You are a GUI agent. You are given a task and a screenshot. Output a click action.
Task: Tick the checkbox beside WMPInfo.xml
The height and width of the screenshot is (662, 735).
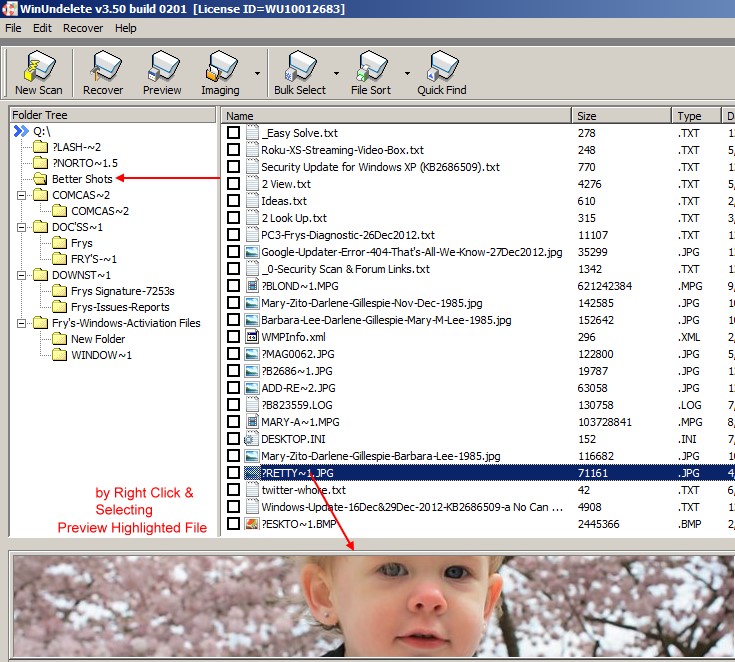click(x=233, y=337)
